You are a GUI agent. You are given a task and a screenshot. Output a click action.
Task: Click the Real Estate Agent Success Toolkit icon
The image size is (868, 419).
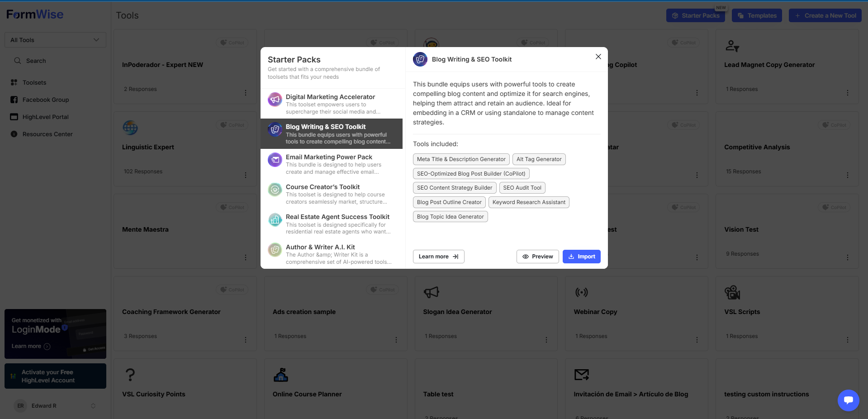click(275, 220)
